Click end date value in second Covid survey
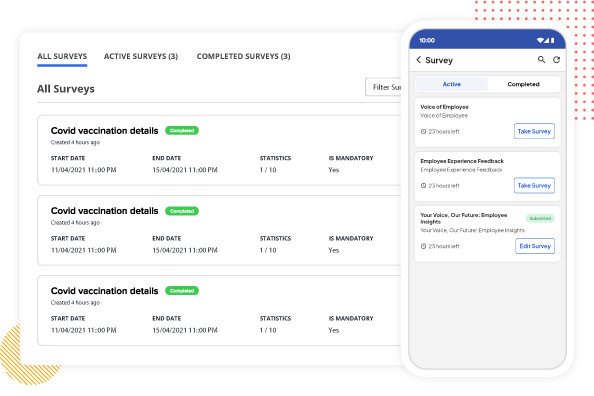Viewport: 594px width, 396px height. point(185,250)
